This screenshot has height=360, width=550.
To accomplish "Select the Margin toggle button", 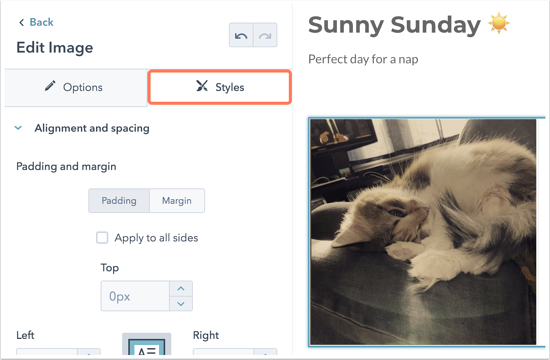I will [177, 201].
